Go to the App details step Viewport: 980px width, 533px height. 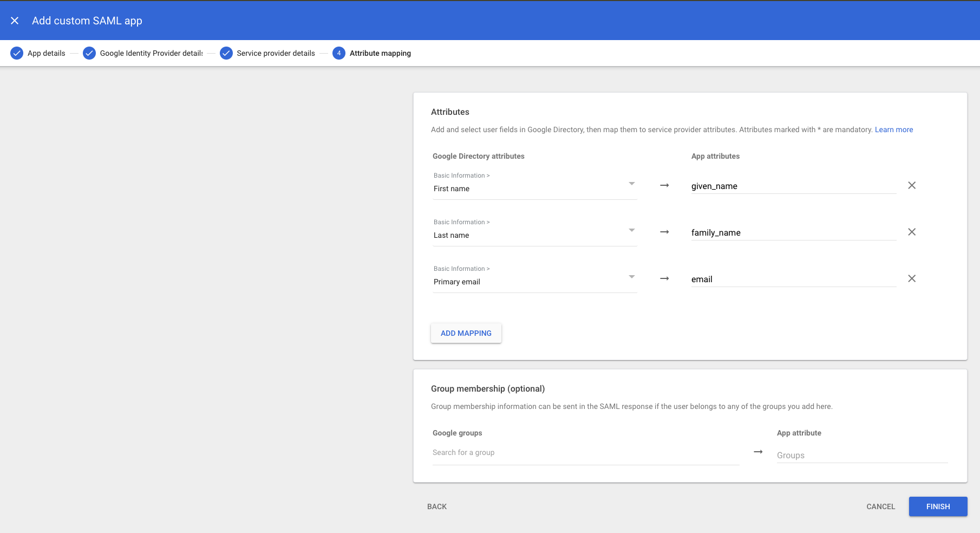47,53
